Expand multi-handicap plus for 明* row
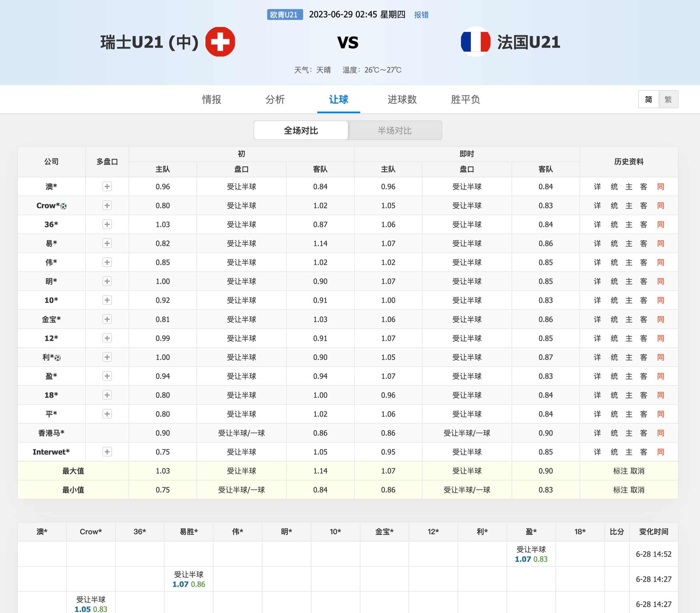700x613 pixels. pos(107,281)
